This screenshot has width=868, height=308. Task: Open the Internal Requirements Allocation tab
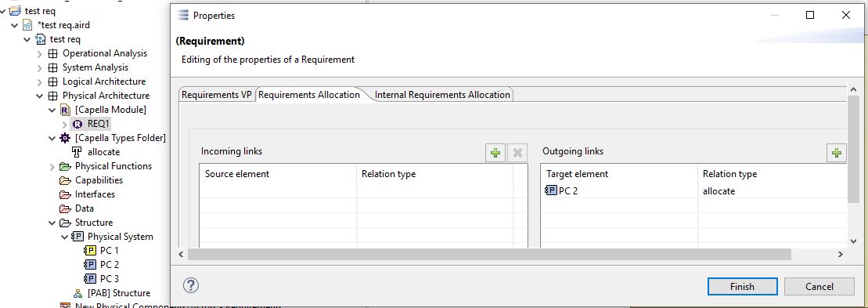[442, 95]
